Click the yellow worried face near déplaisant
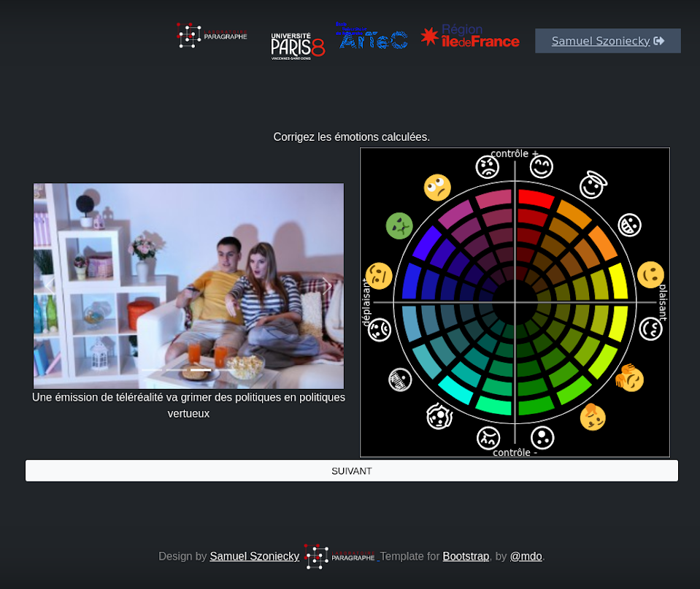 pos(379,276)
